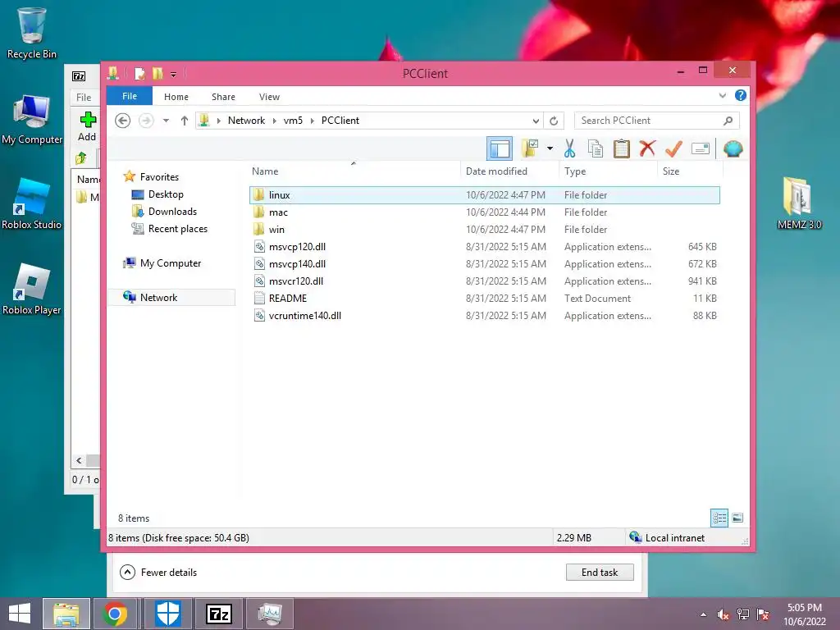This screenshot has height=630, width=840.
Task: Switch to the Home ribbon tab
Action: 176,97
